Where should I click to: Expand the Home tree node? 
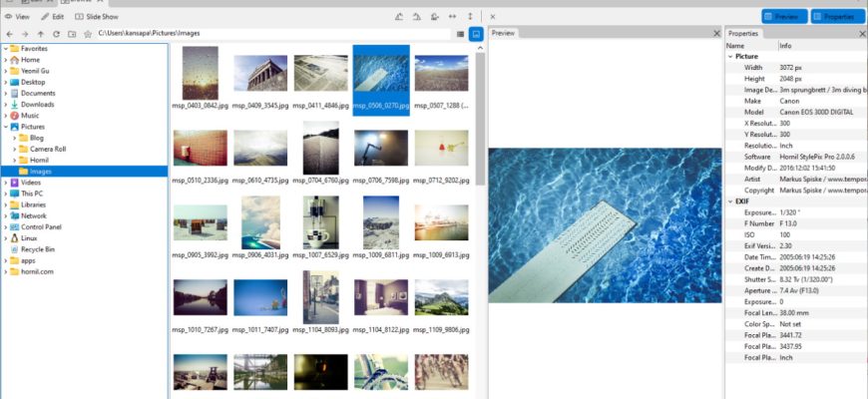pos(6,60)
